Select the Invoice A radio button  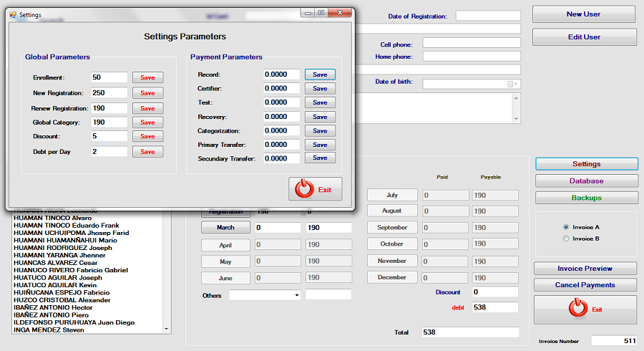[x=567, y=227]
